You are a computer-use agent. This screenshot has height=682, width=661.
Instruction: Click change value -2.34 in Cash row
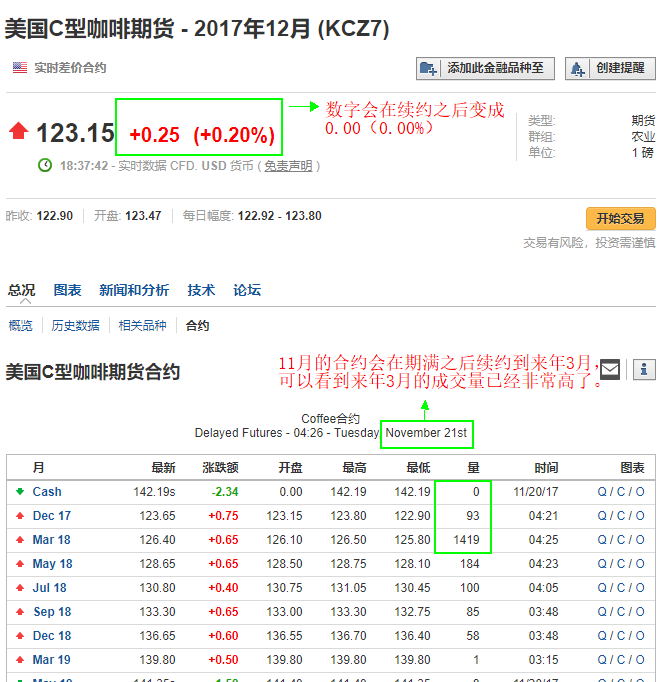coord(225,491)
